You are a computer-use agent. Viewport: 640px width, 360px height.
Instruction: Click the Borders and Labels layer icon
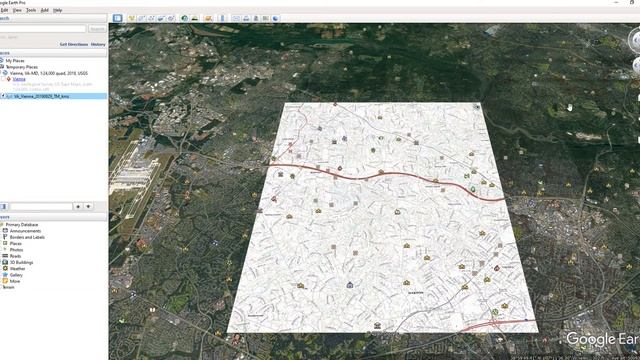(5, 237)
